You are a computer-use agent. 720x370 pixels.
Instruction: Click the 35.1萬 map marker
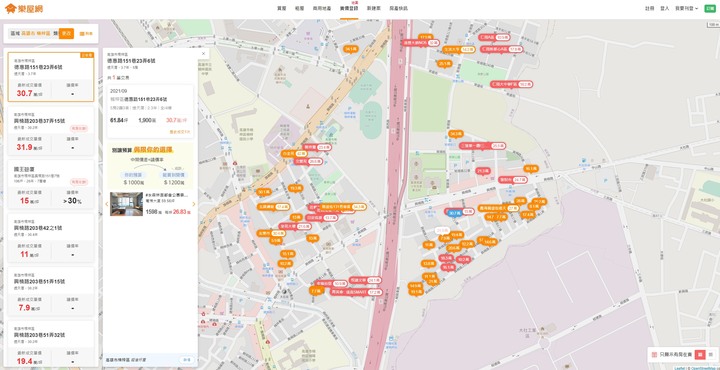point(444,64)
